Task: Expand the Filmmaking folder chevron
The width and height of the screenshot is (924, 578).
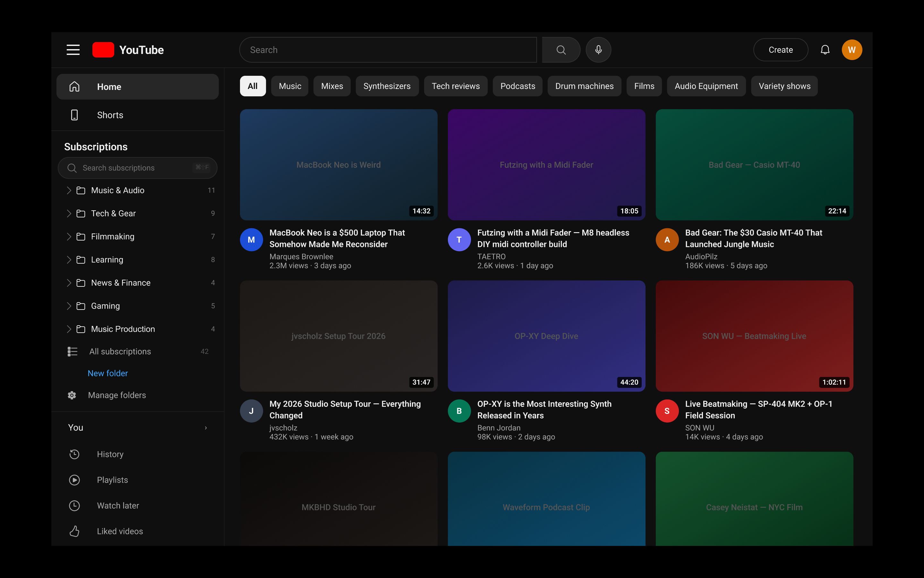Action: [x=69, y=237]
